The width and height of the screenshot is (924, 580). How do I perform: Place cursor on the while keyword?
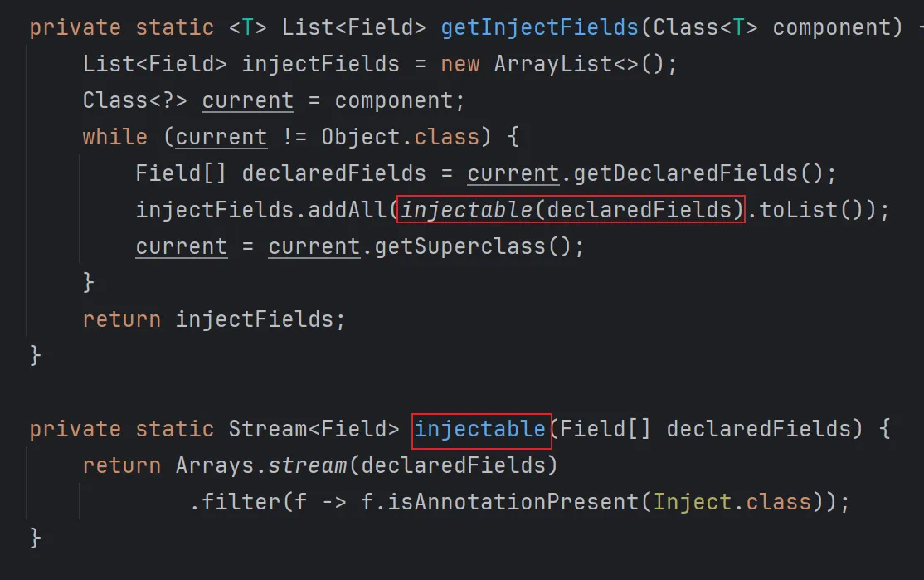click(x=114, y=137)
